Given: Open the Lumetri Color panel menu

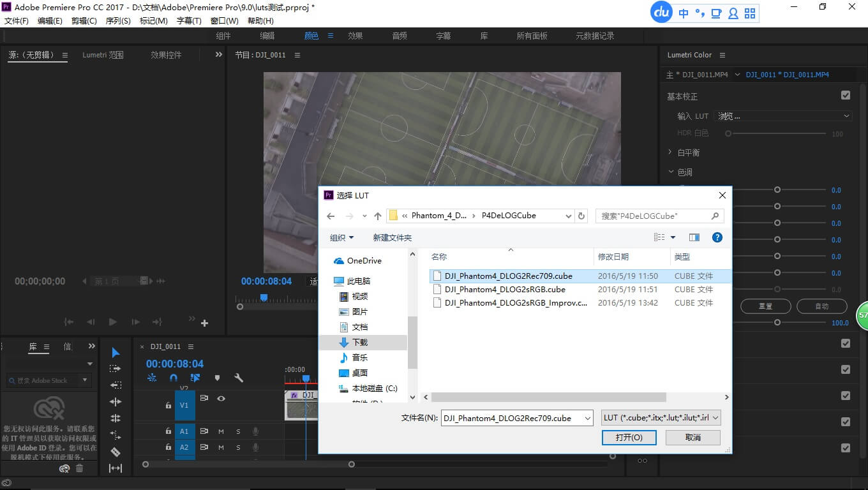Looking at the screenshot, I should (x=722, y=55).
